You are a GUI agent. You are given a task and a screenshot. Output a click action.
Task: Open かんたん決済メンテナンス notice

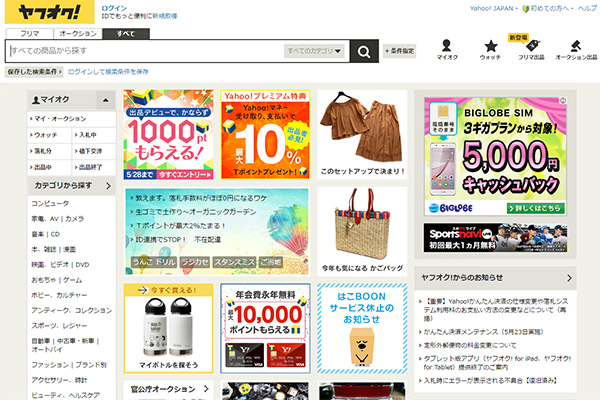click(x=483, y=332)
